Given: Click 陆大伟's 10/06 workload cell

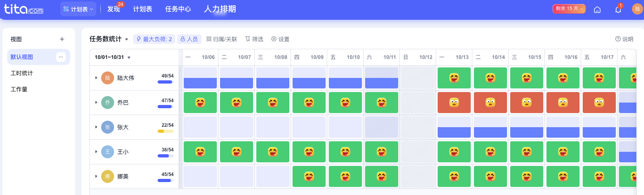Looking at the screenshot, I should pyautogui.click(x=200, y=78).
